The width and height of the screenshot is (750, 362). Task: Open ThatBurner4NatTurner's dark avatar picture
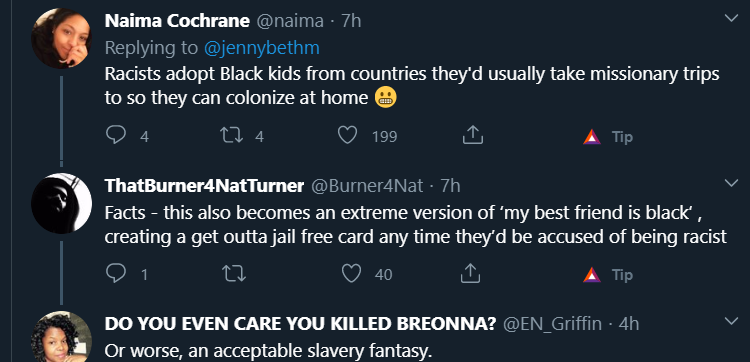61,203
